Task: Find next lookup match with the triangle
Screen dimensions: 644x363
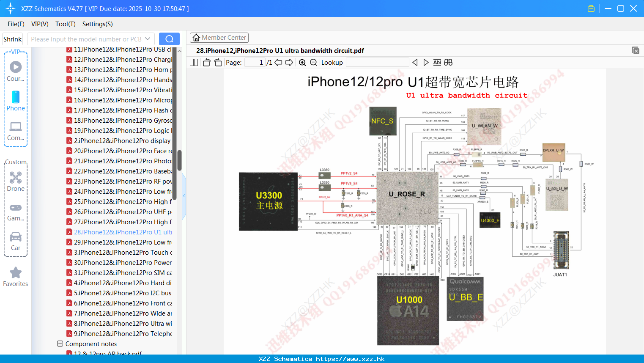Action: coord(426,63)
